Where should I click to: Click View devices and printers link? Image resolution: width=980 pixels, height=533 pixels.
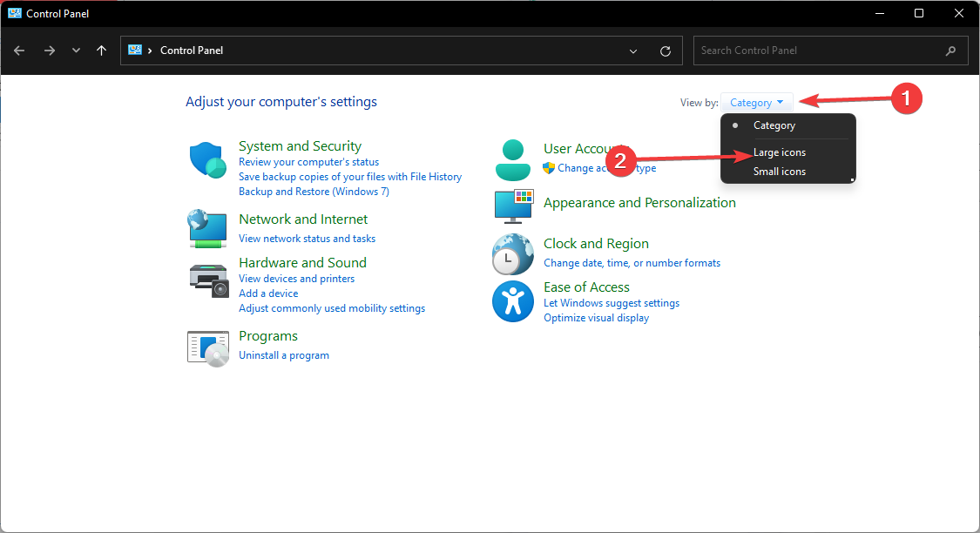coord(296,279)
